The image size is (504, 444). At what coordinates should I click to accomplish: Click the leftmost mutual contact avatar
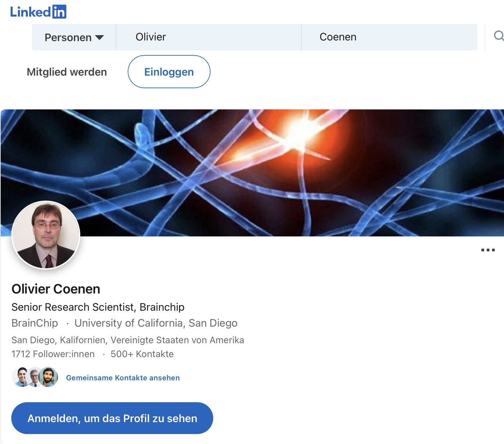[x=21, y=377]
